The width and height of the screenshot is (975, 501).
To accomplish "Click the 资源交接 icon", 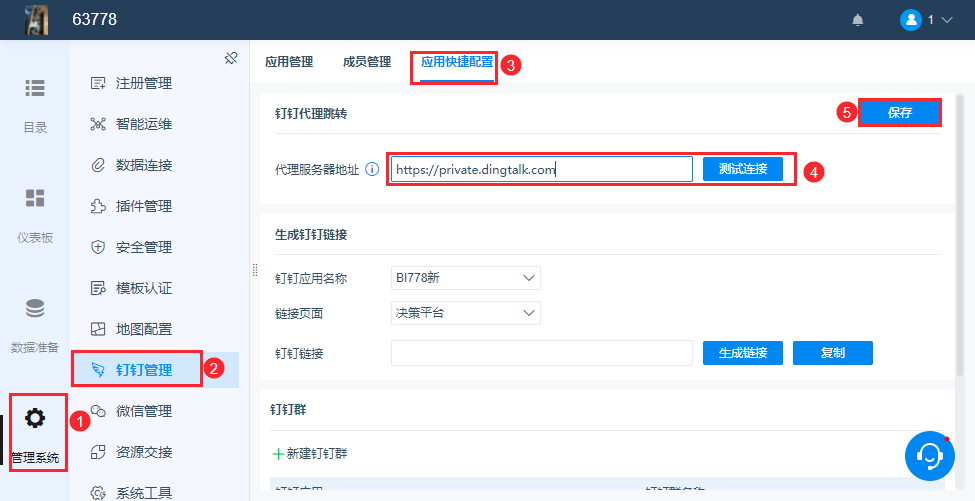I will click(98, 452).
